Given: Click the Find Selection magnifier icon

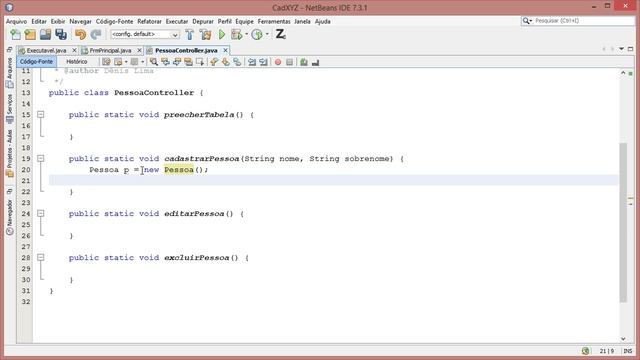Looking at the screenshot, I should point(153,62).
